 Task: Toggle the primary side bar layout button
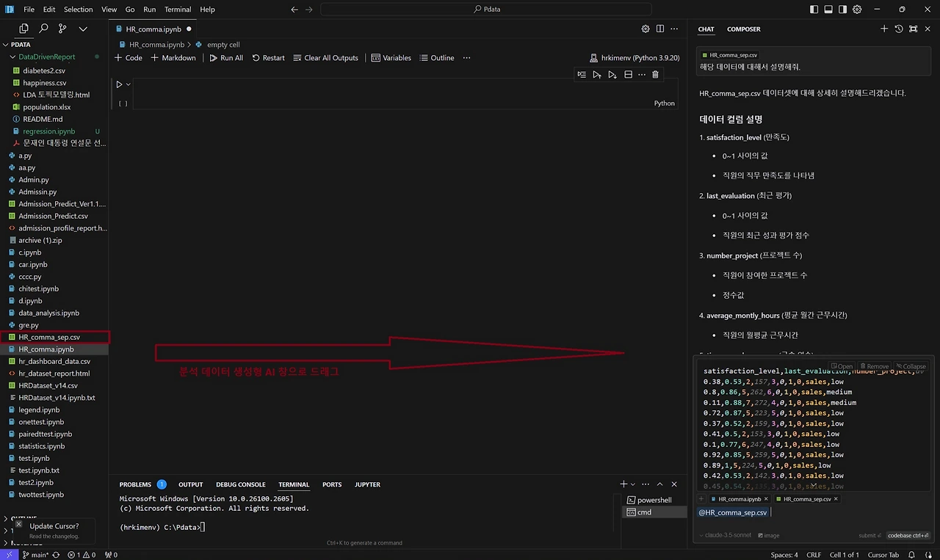(814, 10)
